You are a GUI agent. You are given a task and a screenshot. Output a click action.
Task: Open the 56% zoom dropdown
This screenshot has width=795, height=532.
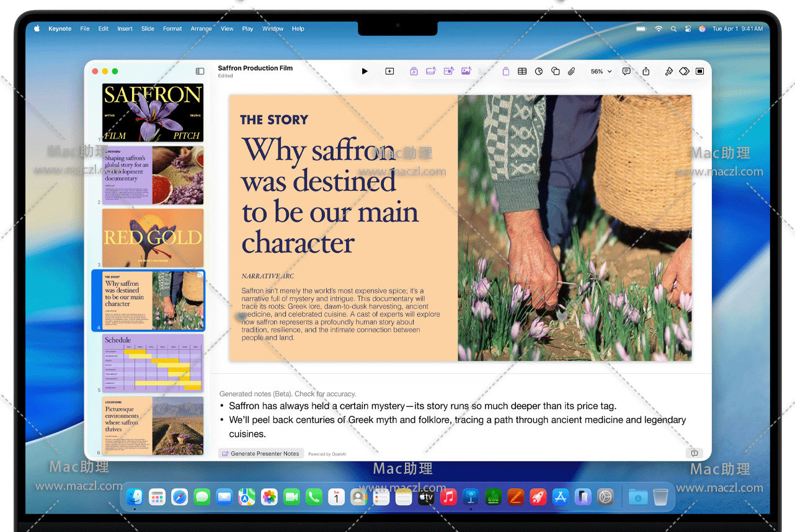tap(601, 71)
